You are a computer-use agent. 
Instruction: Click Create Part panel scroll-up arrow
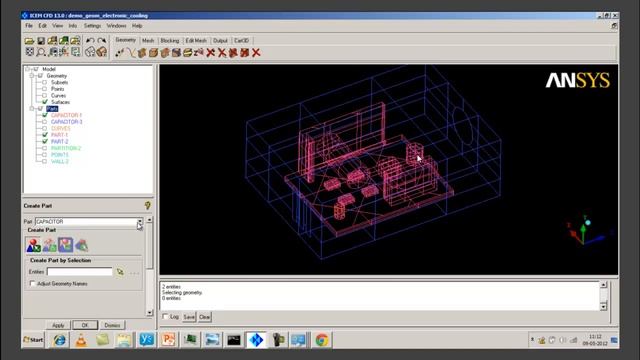149,220
